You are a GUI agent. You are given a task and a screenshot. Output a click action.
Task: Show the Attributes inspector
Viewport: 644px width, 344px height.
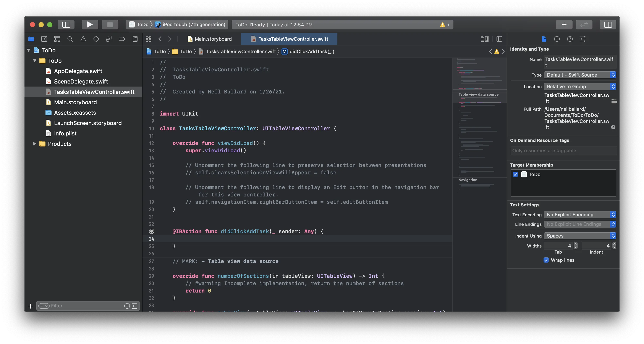point(583,39)
